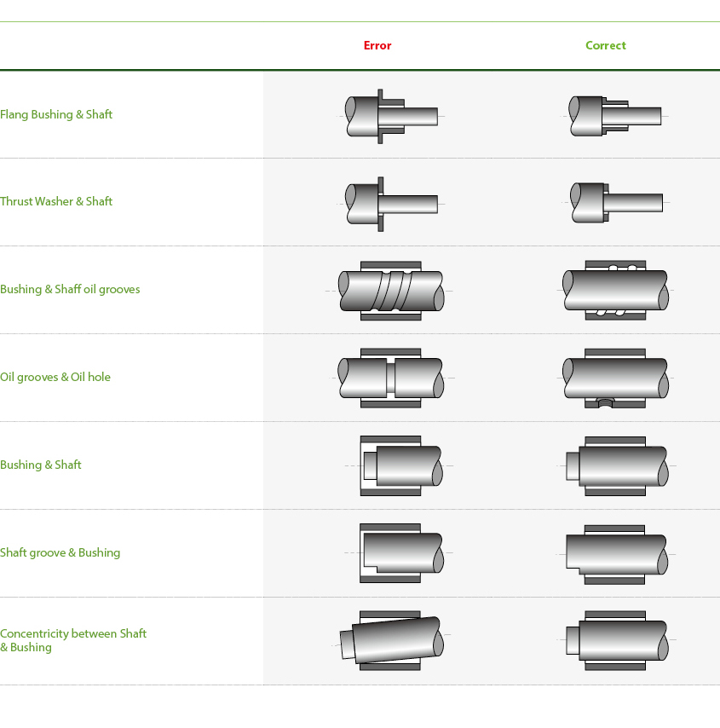
Task: Click the Error flange bushing diagram
Action: (391, 114)
